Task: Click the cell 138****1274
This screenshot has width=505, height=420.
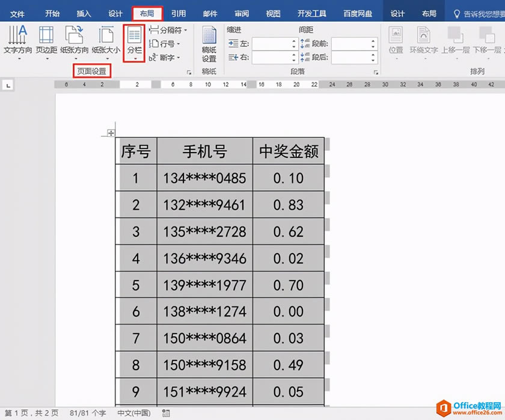Action: [205, 311]
